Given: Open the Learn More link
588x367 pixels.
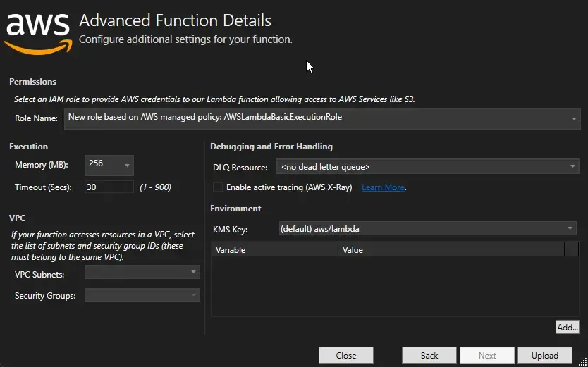Looking at the screenshot, I should 383,187.
